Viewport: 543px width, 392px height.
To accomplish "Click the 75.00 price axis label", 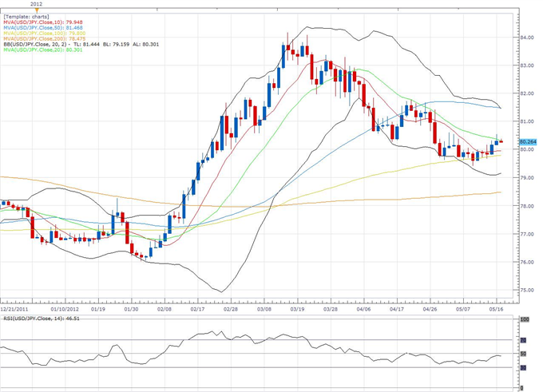I will click(527, 290).
